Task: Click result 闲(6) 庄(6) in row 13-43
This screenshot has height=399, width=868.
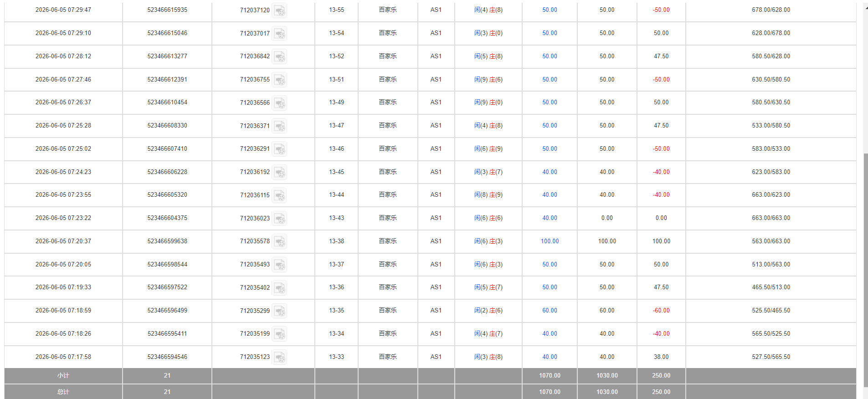Action: 488,218
